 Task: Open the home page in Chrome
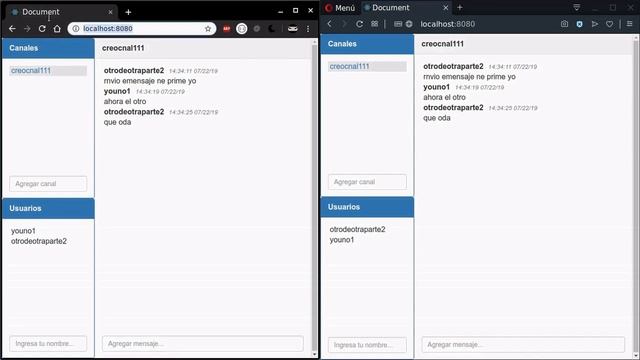(57, 29)
